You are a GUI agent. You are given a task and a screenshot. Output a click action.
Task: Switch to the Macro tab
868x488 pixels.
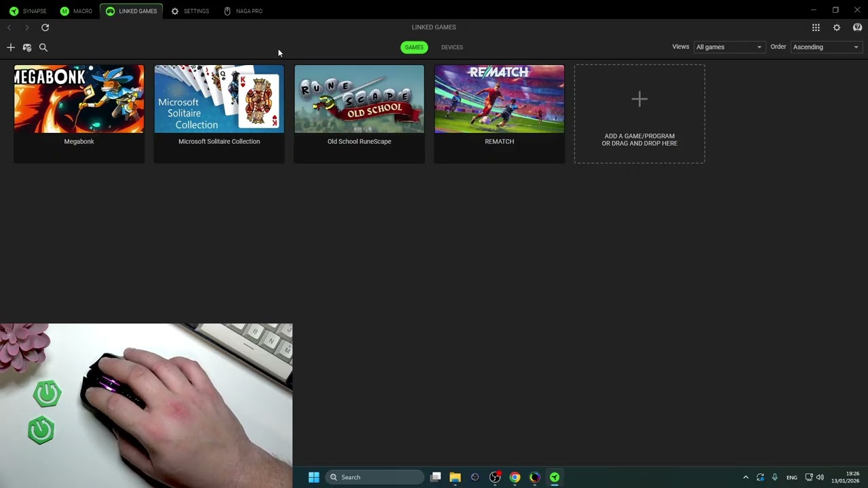(76, 11)
